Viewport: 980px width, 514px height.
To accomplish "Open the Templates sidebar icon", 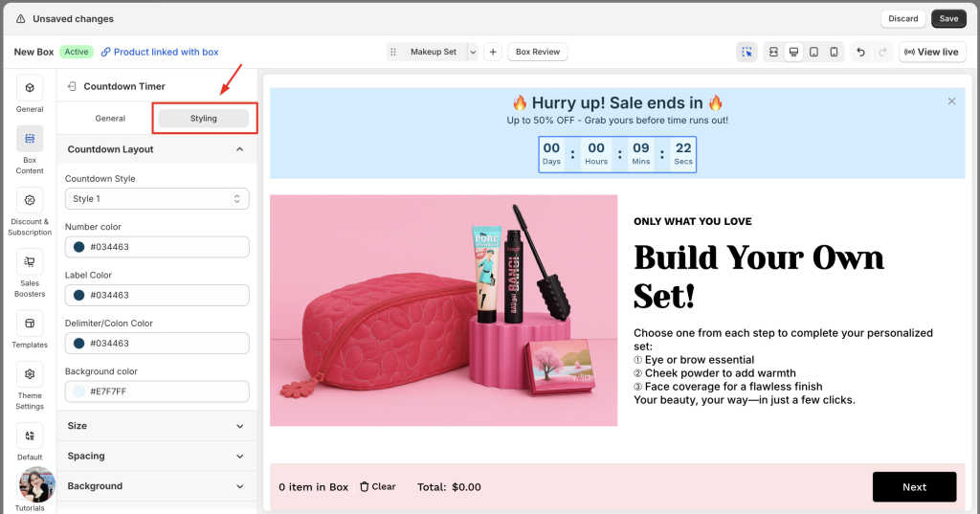I will tap(30, 324).
